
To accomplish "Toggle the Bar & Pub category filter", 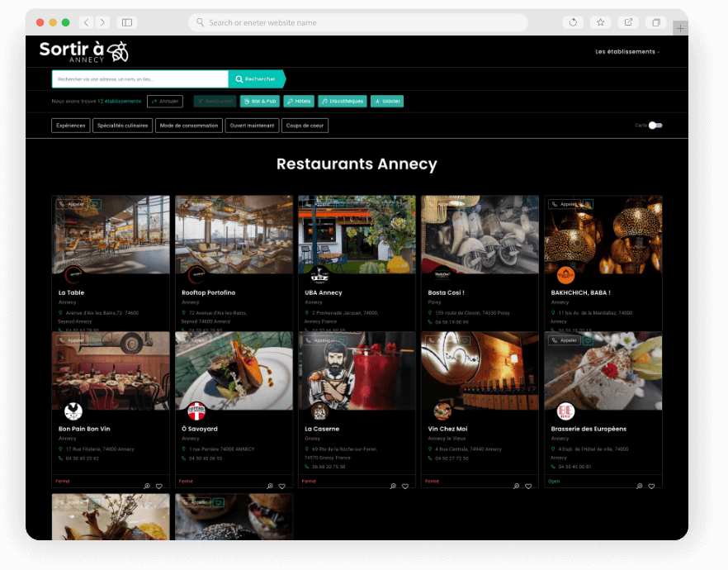I will tap(260, 102).
